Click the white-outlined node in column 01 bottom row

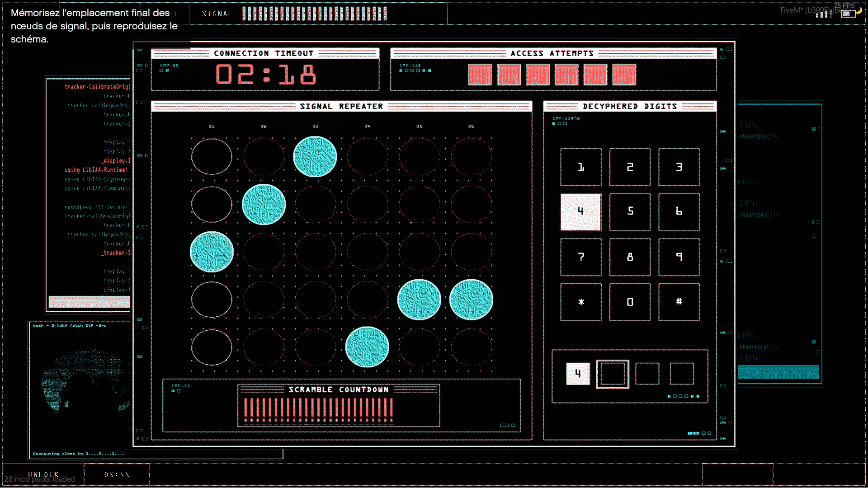click(212, 347)
